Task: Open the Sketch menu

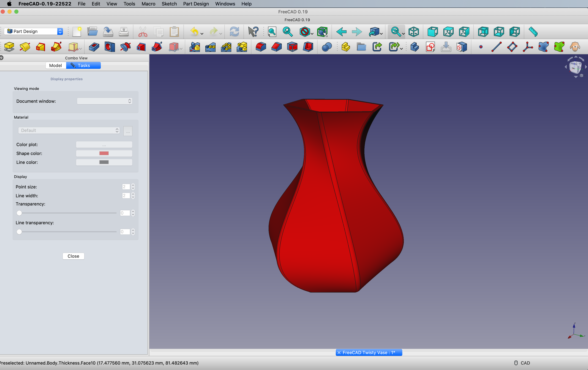Action: [169, 4]
